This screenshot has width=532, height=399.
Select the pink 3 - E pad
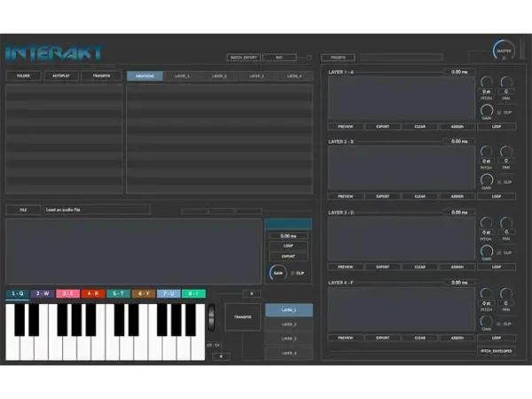point(68,293)
